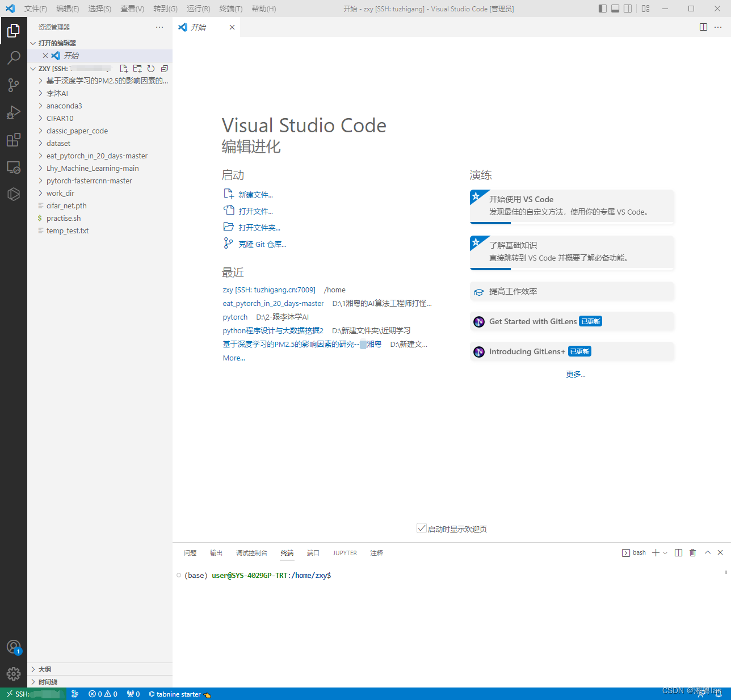The width and height of the screenshot is (731, 700).
Task: Expand the Timeline (时间线) section
Action: (100, 682)
